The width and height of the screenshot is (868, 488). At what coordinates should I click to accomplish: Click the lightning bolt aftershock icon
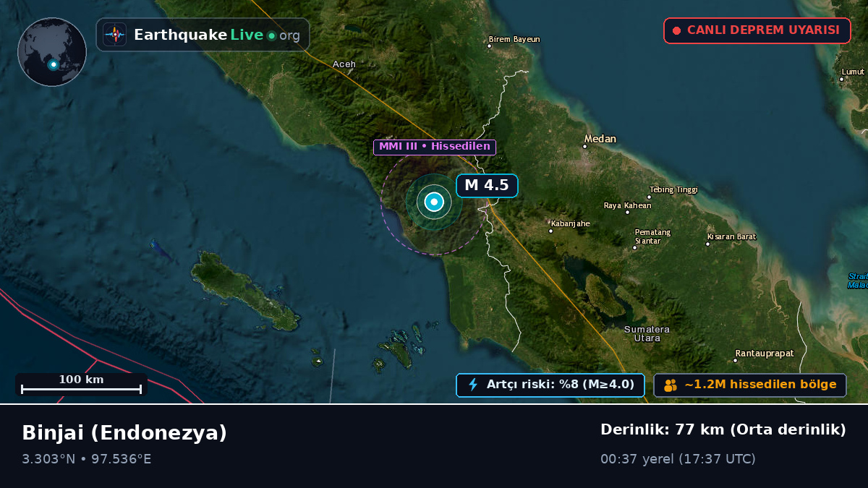coord(474,385)
